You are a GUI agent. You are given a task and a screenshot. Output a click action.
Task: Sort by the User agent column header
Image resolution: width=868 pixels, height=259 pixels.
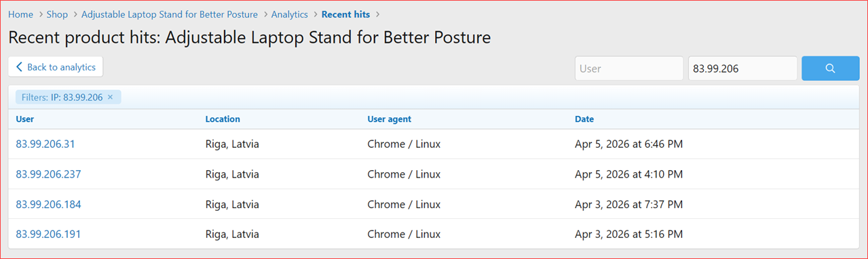[x=390, y=119]
